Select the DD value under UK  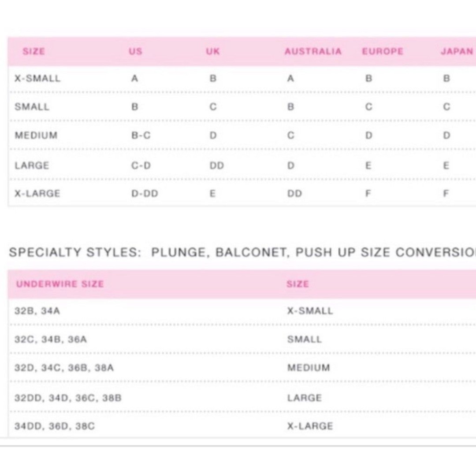click(x=217, y=166)
